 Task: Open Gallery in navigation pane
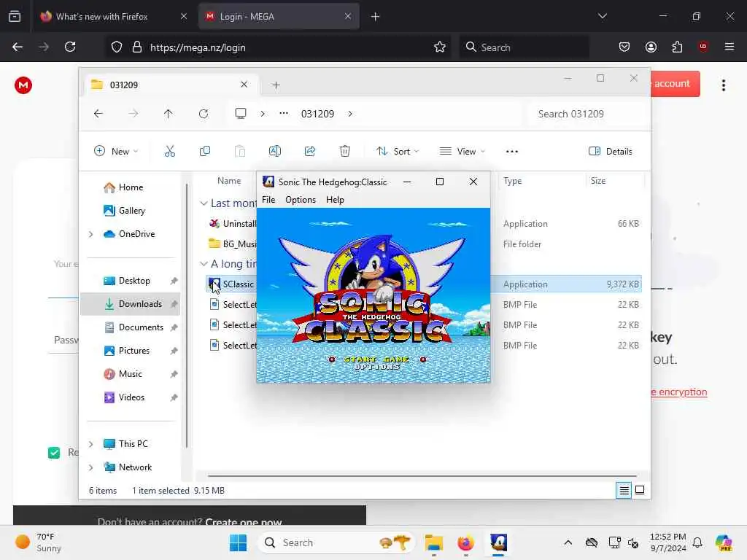[x=130, y=211]
